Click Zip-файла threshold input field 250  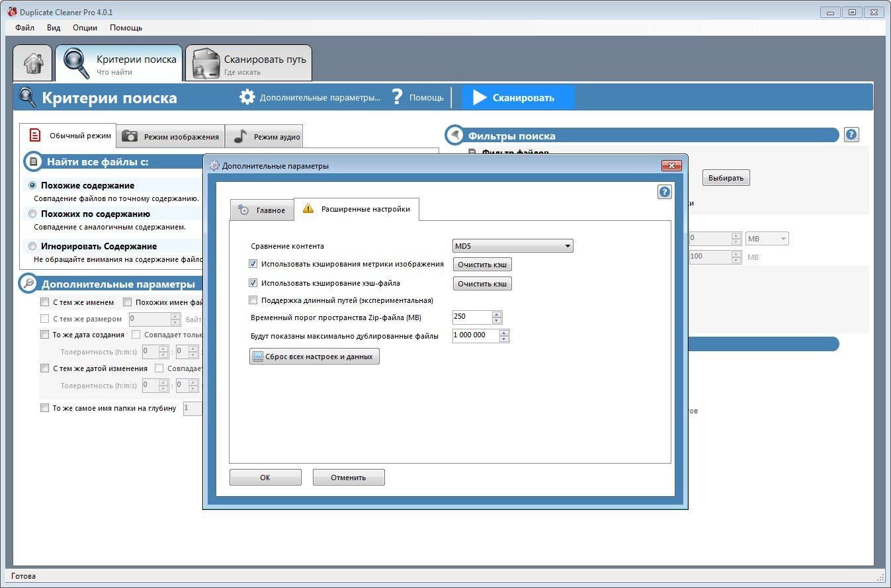pyautogui.click(x=472, y=317)
